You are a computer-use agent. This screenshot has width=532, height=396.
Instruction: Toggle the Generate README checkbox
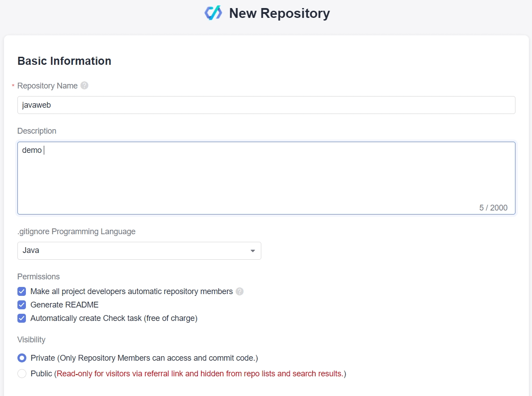click(x=22, y=305)
